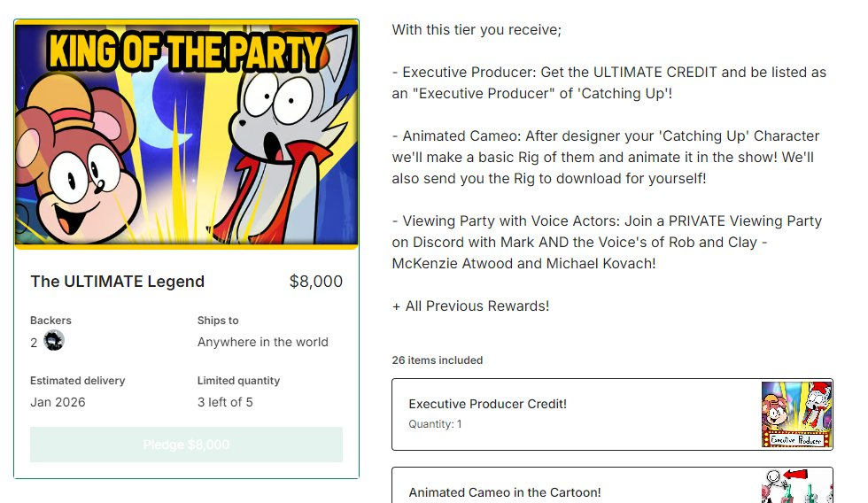Click the "+ All Previous Rewards!" line
The image size is (868, 503).
470,306
